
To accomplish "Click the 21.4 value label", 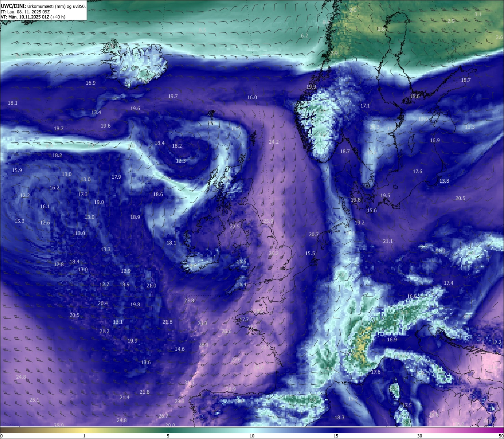I will (124, 397).
